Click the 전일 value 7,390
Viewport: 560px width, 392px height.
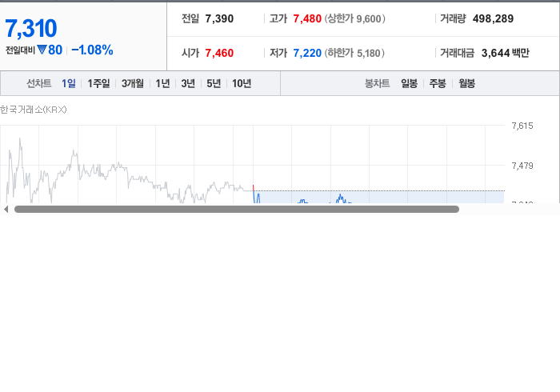(219, 18)
